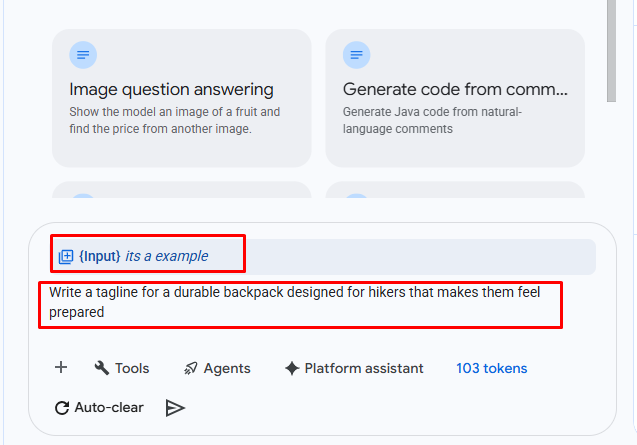
Task: Open the Tools wrench menu
Action: (122, 368)
